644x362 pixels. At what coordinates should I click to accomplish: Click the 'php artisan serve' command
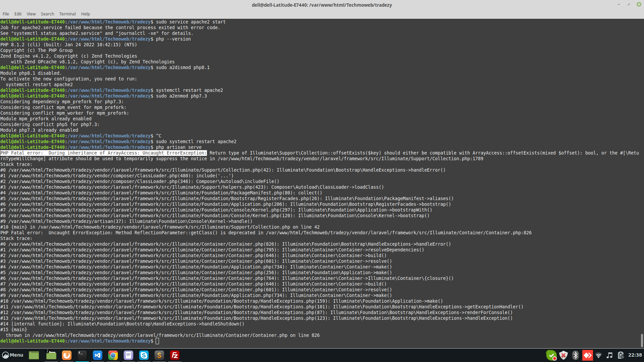coord(178,147)
